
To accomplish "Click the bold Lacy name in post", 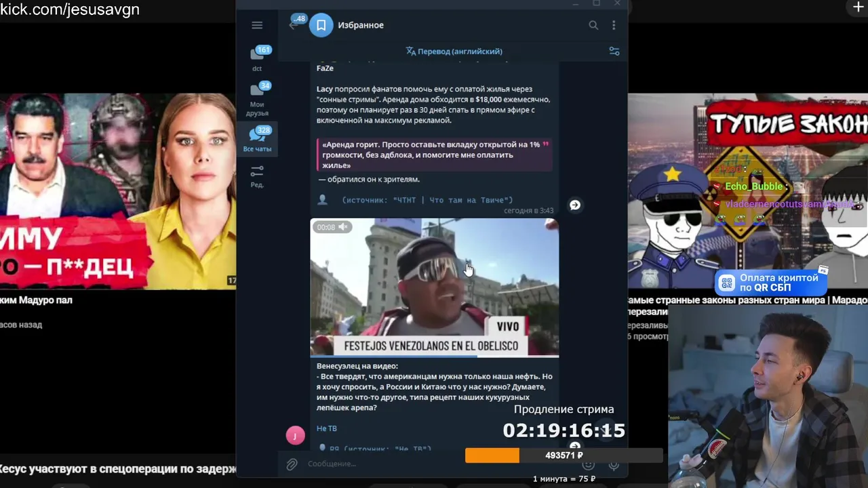I will click(x=325, y=89).
